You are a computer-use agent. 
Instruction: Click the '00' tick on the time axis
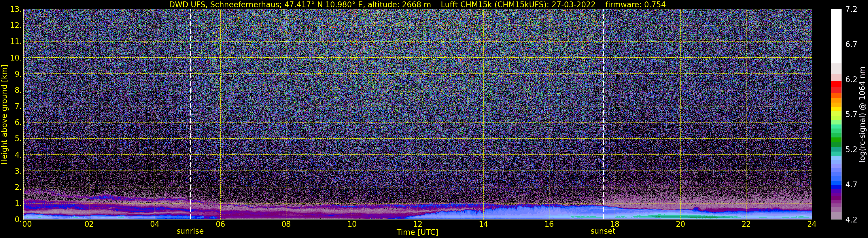(27, 224)
